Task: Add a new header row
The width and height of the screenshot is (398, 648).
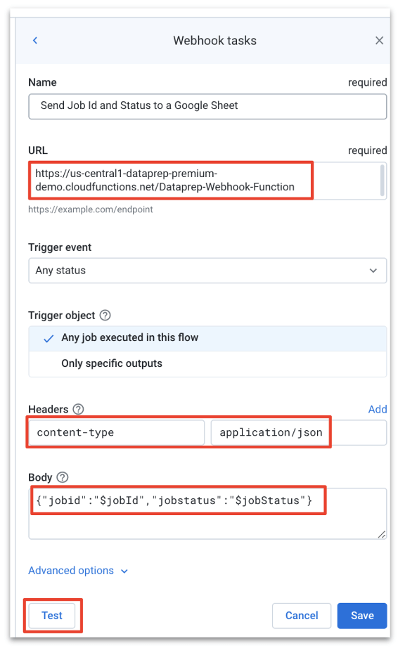Action: [x=377, y=409]
